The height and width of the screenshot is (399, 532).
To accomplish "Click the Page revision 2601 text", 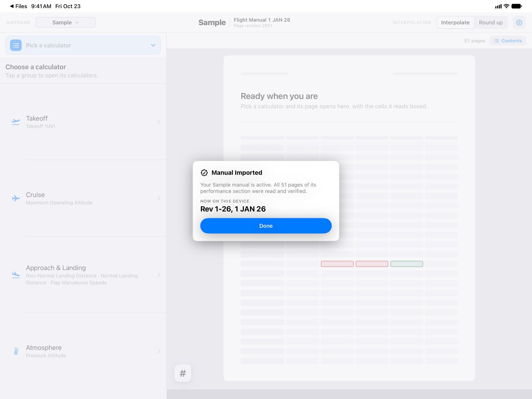I will (x=253, y=26).
